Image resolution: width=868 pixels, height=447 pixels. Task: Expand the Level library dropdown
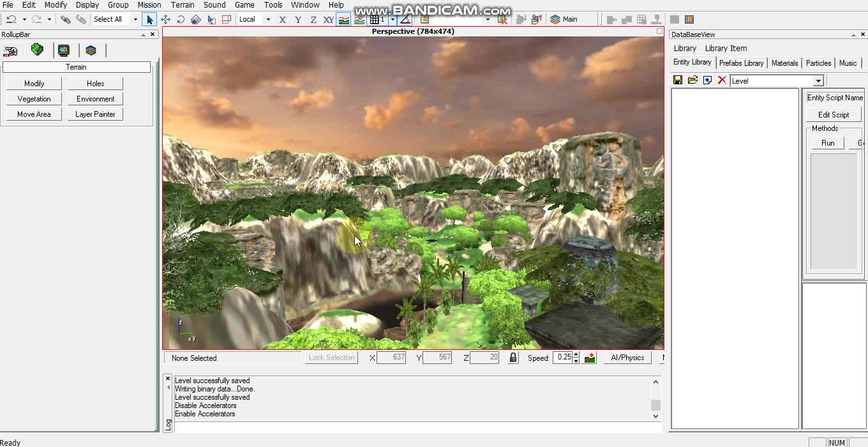818,80
